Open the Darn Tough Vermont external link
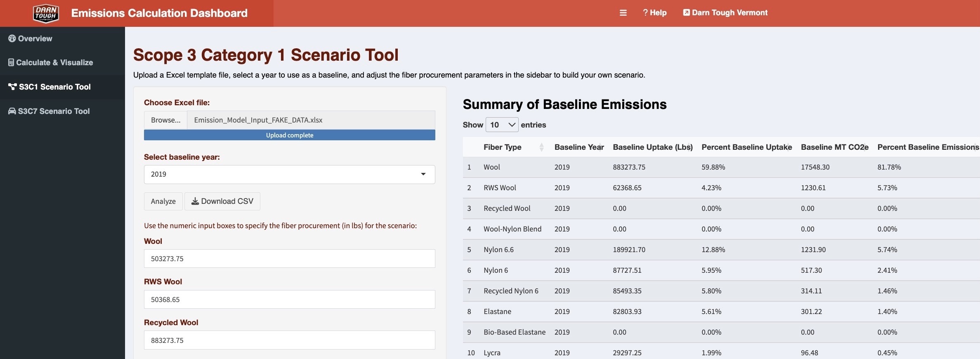Screen dimensions: 980x359 coord(725,13)
